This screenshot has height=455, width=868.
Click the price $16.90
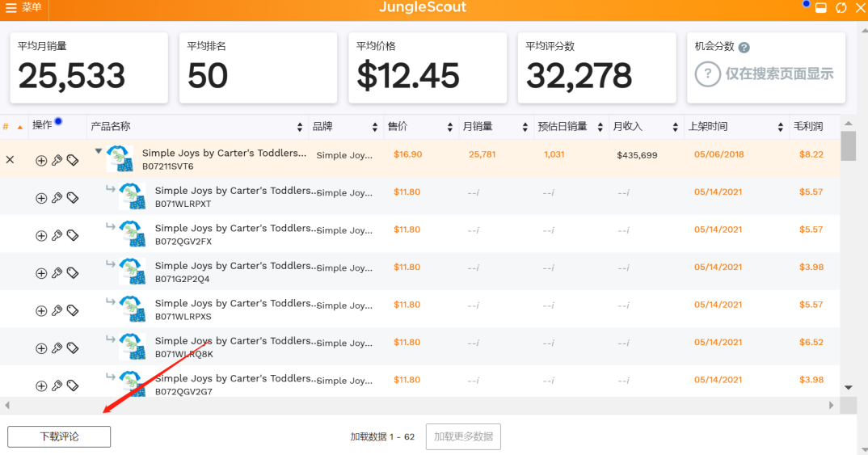tap(408, 154)
